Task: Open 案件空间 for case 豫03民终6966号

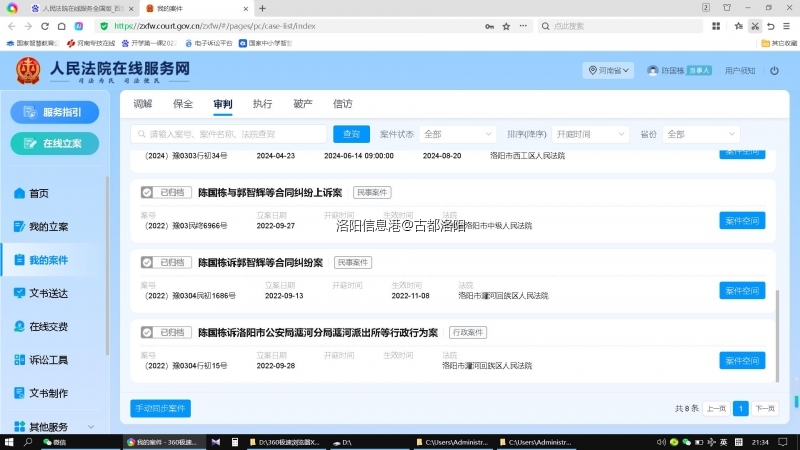Action: (x=742, y=221)
